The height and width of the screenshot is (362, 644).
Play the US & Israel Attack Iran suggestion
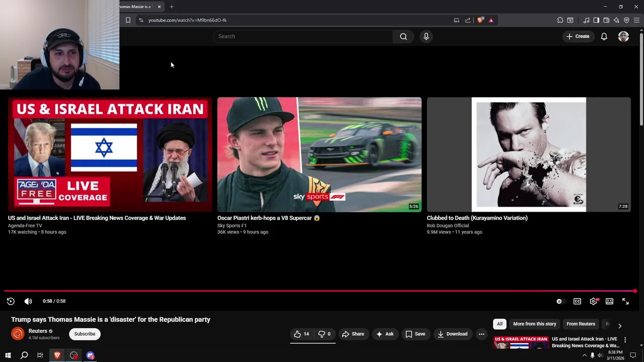[110, 154]
